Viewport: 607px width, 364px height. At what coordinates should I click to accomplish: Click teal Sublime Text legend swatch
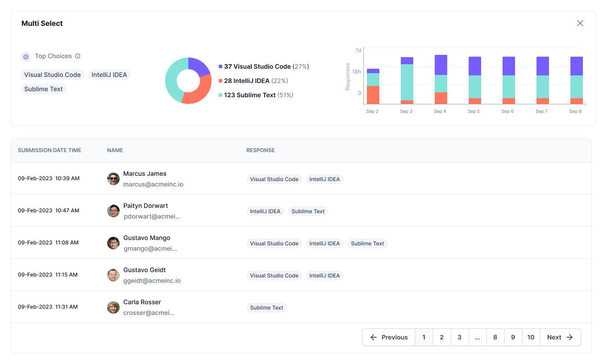click(x=220, y=95)
